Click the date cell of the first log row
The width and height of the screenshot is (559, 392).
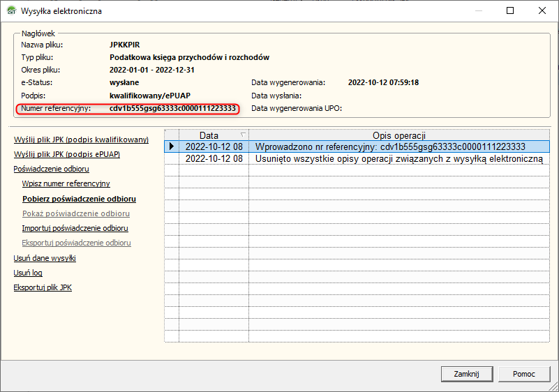click(x=214, y=146)
